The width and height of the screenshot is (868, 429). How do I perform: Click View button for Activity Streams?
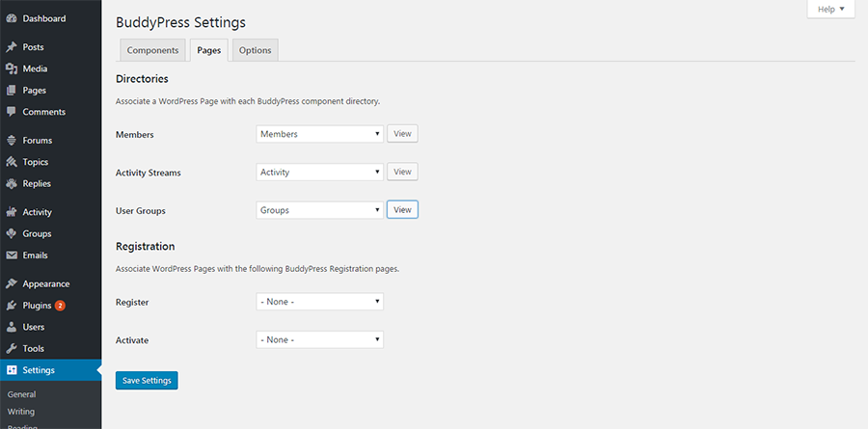click(x=402, y=173)
